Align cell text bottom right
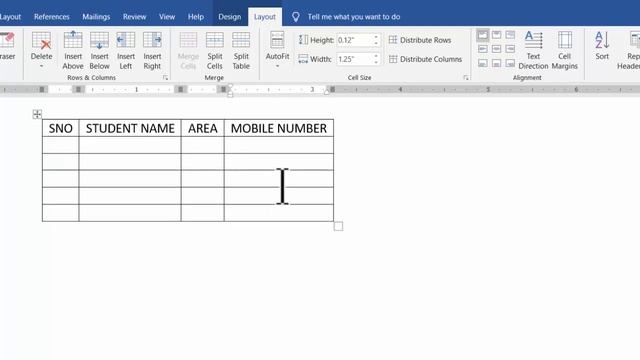The height and width of the screenshot is (360, 640). [510, 63]
